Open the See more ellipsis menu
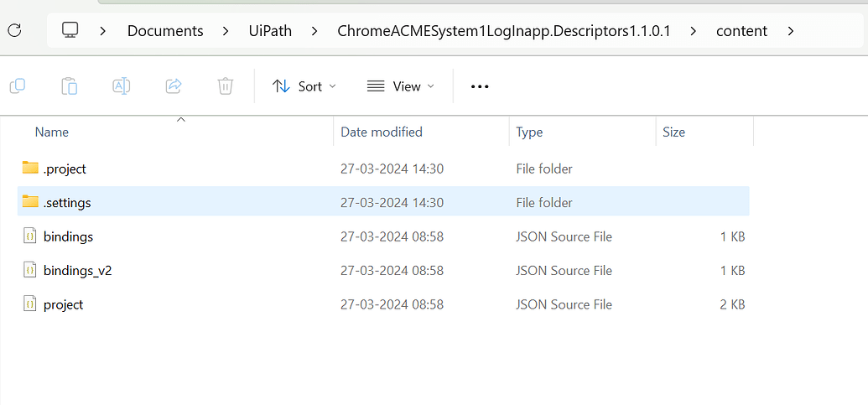 pyautogui.click(x=480, y=86)
